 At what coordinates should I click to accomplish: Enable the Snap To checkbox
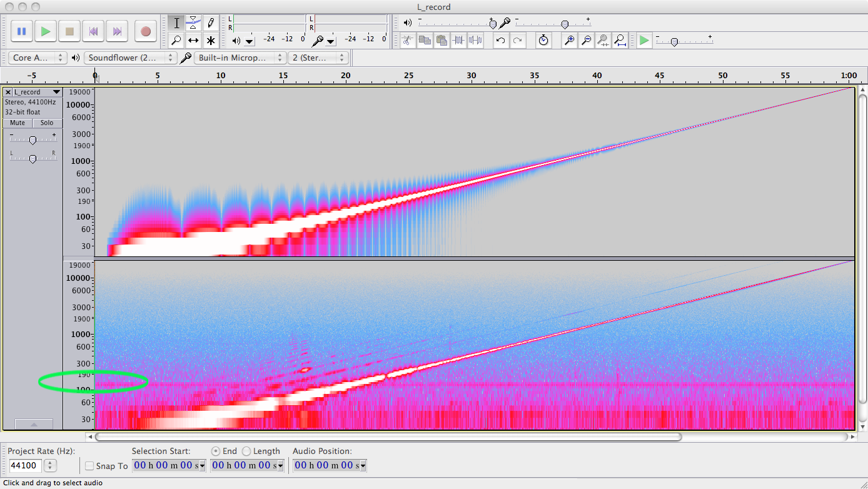pyautogui.click(x=89, y=466)
